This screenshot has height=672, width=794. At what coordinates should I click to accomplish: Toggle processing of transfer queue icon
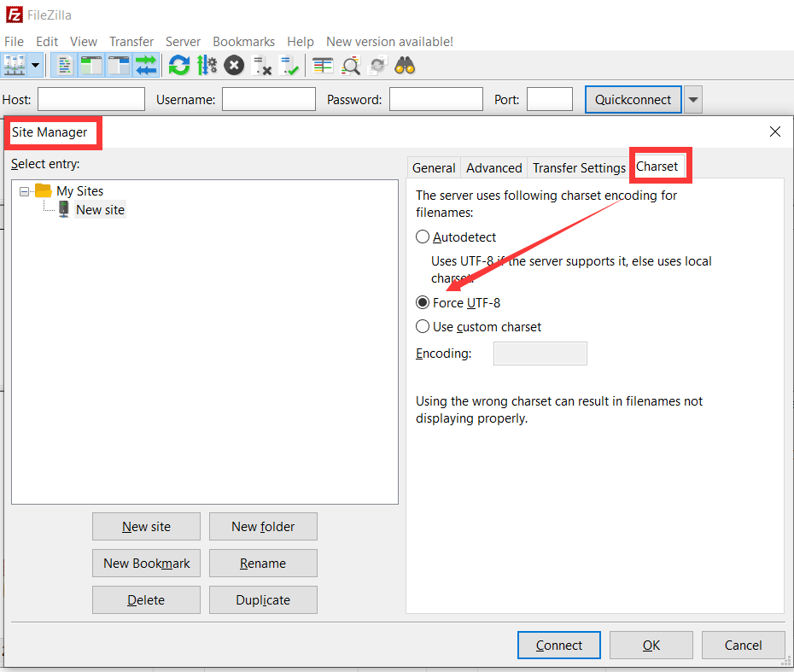pyautogui.click(x=207, y=66)
